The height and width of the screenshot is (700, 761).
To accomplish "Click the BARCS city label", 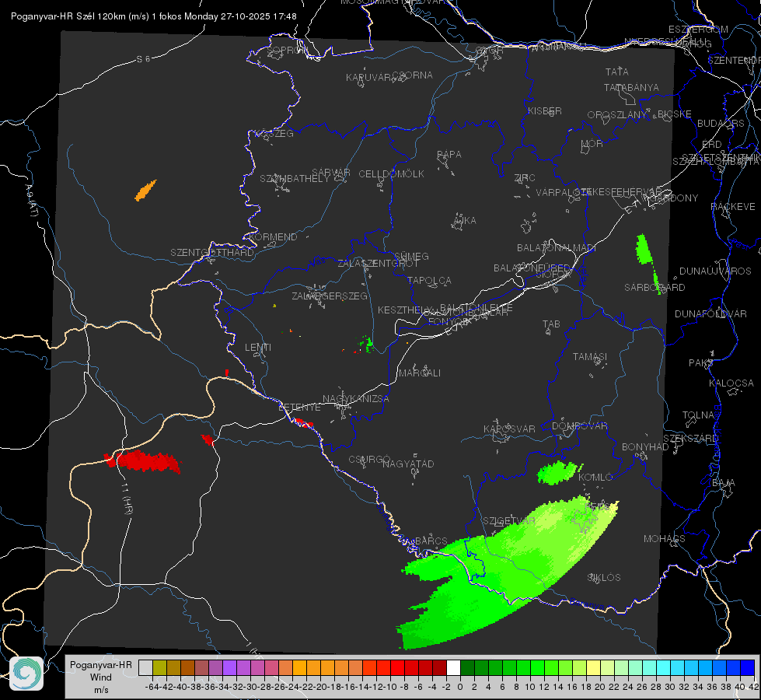I will [431, 541].
